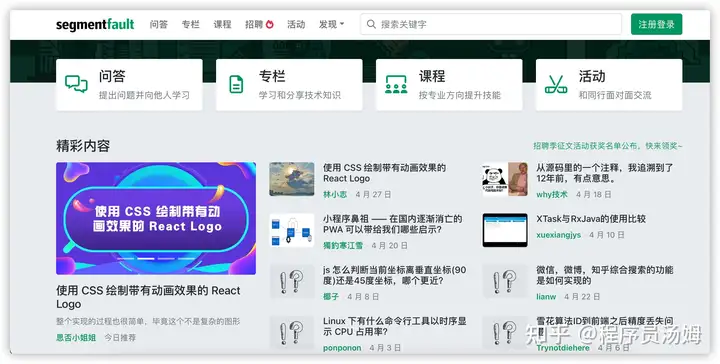Open the 招聘季征文活动获奖名单公布 announcement link
Viewport: 720px width, 364px height.
608,146
